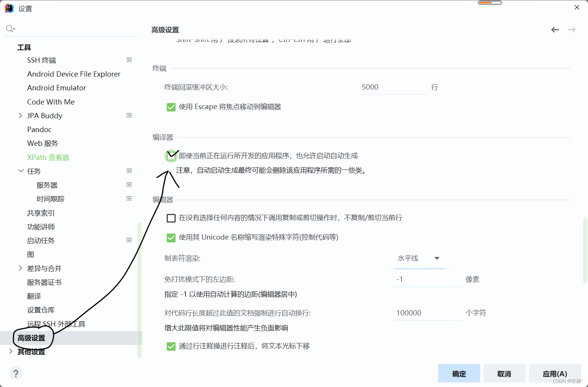
Task: Click the back navigation arrow
Action: pos(555,29)
